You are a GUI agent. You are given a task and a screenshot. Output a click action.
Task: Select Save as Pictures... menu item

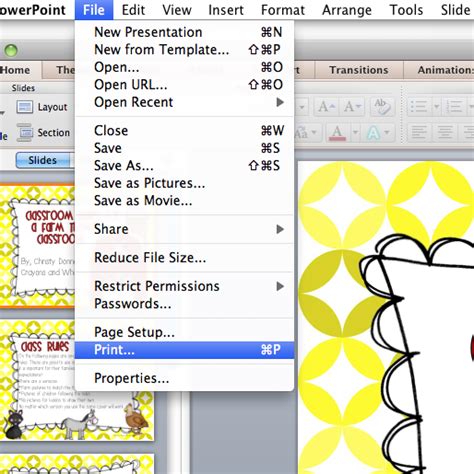pyautogui.click(x=184, y=183)
